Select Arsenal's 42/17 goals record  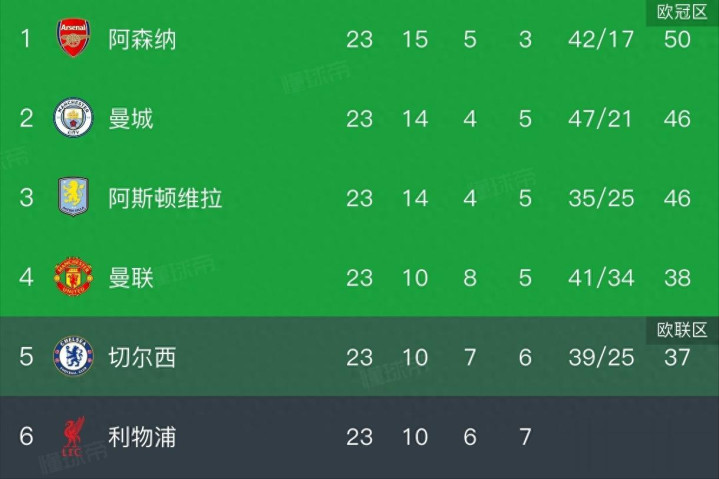coord(601,39)
